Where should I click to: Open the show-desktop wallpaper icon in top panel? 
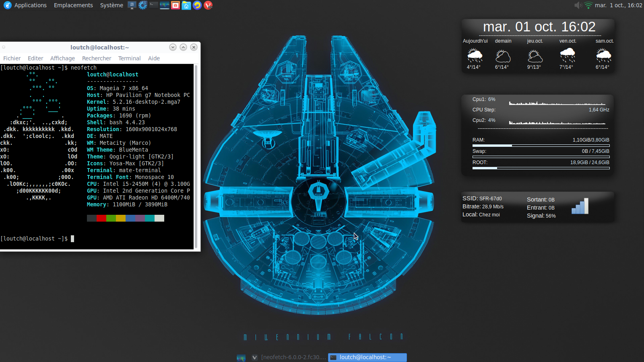[x=165, y=5]
